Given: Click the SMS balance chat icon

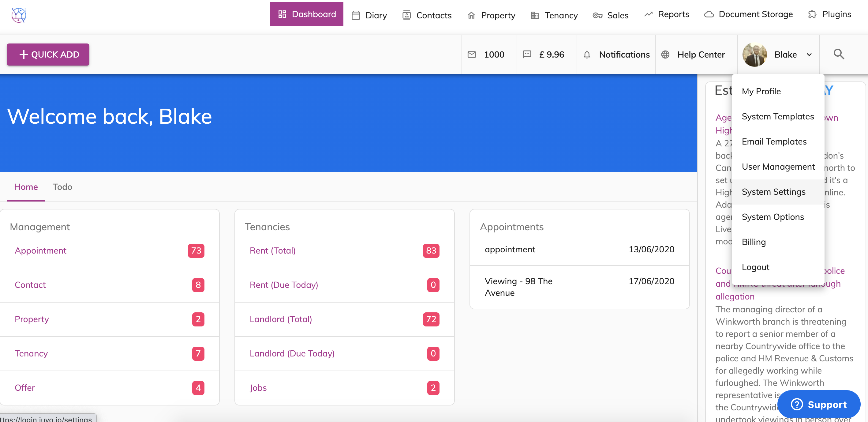Looking at the screenshot, I should 527,55.
